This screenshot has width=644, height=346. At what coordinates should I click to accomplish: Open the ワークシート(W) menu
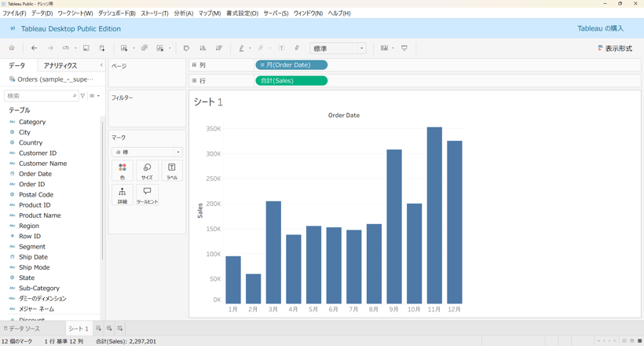point(75,13)
